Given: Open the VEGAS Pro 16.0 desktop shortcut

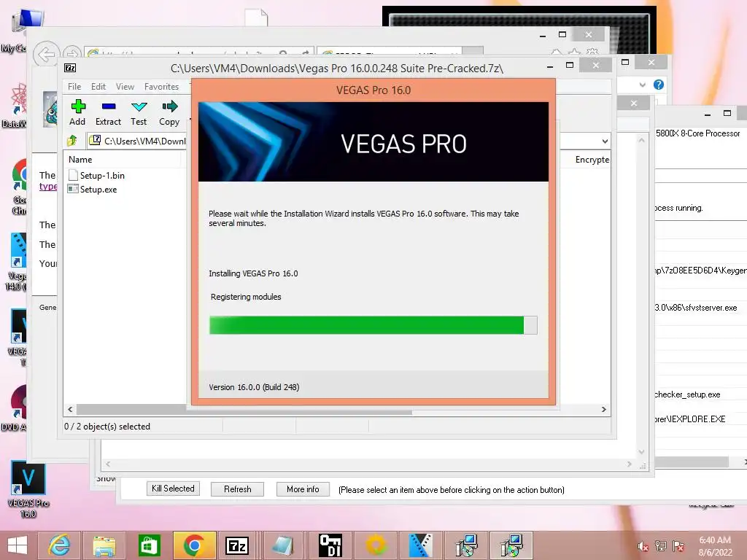Looking at the screenshot, I should click(28, 489).
